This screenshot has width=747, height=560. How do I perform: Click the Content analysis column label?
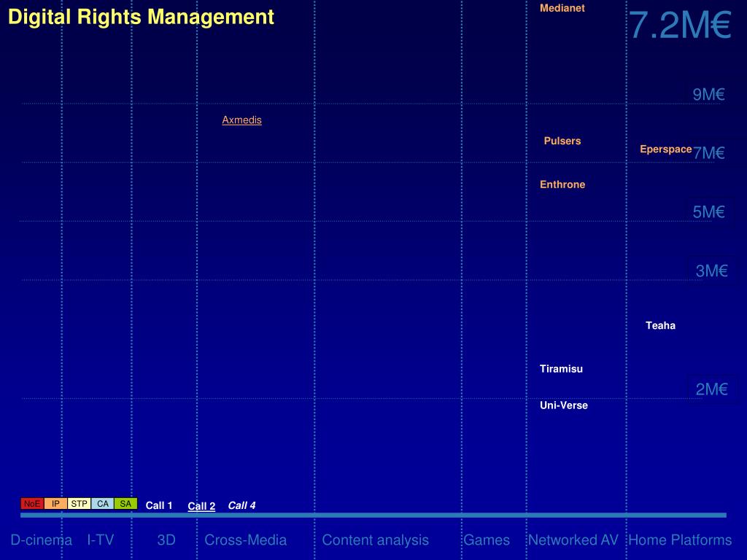(x=376, y=540)
